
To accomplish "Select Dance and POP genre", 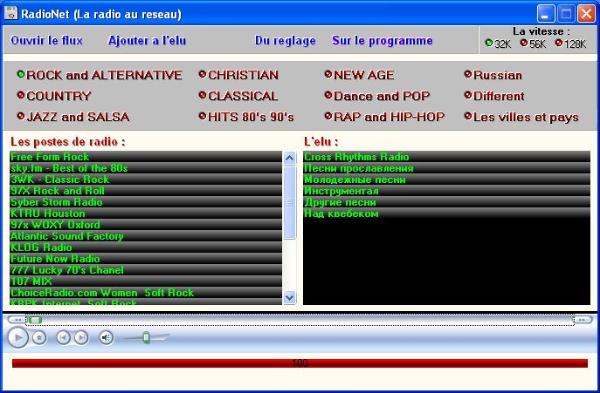I will 377,96.
